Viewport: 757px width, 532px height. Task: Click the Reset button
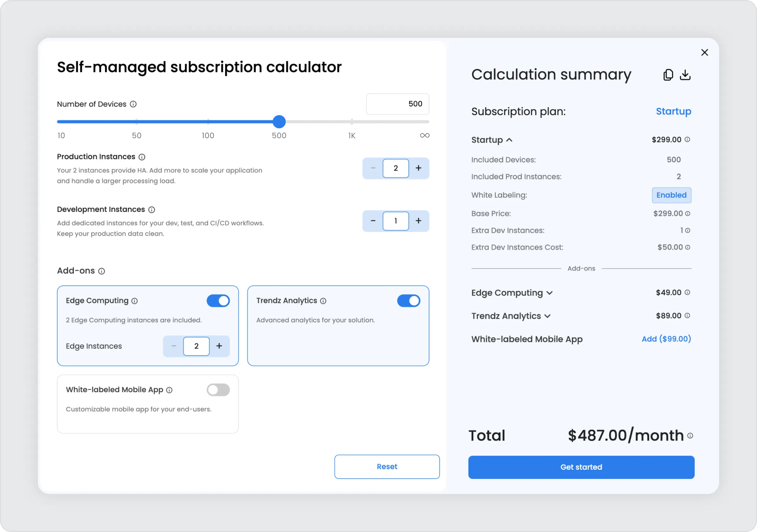click(387, 467)
